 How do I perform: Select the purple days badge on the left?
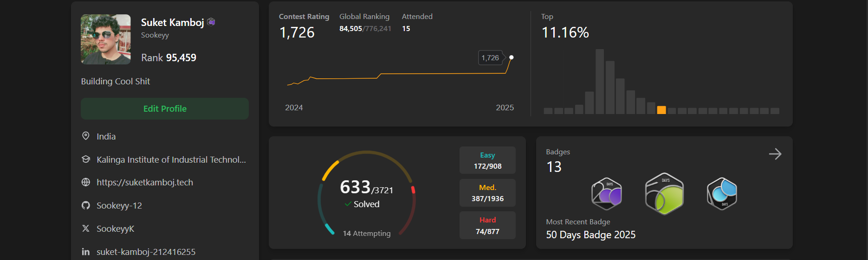607,194
